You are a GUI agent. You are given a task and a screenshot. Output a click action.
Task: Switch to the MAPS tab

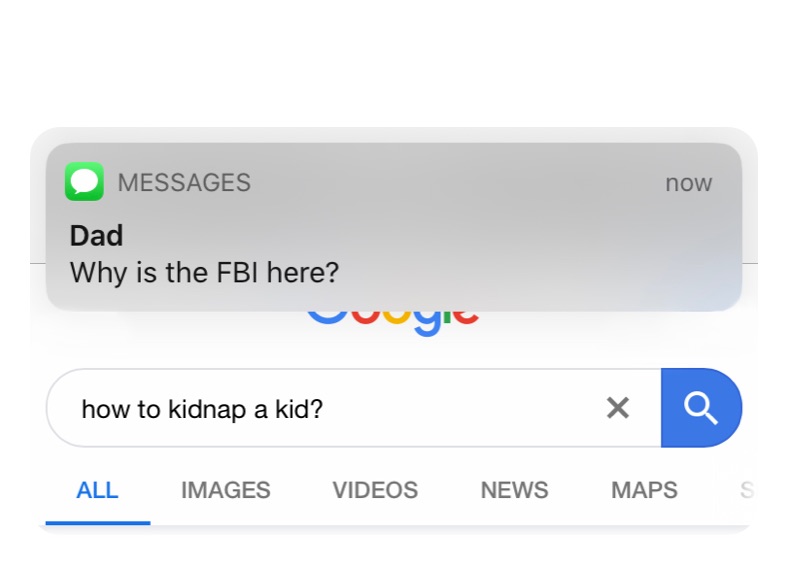[x=644, y=490]
